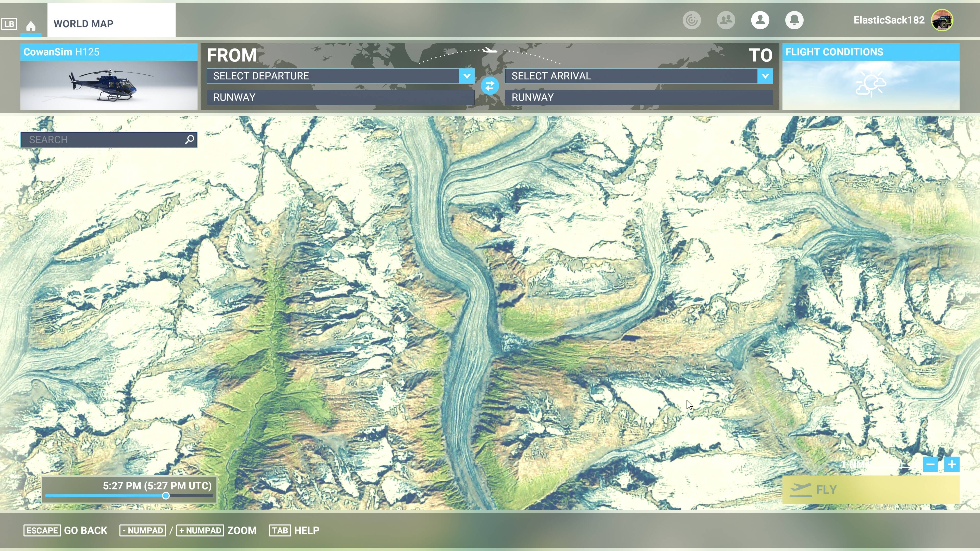Expand the Select Departure dropdown arrow
Image resolution: width=980 pixels, height=551 pixels.
[467, 76]
